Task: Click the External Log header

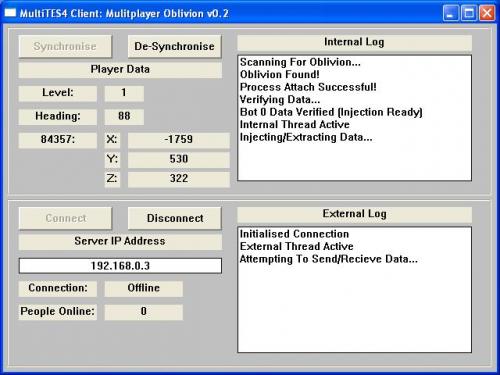Action: coord(354,214)
